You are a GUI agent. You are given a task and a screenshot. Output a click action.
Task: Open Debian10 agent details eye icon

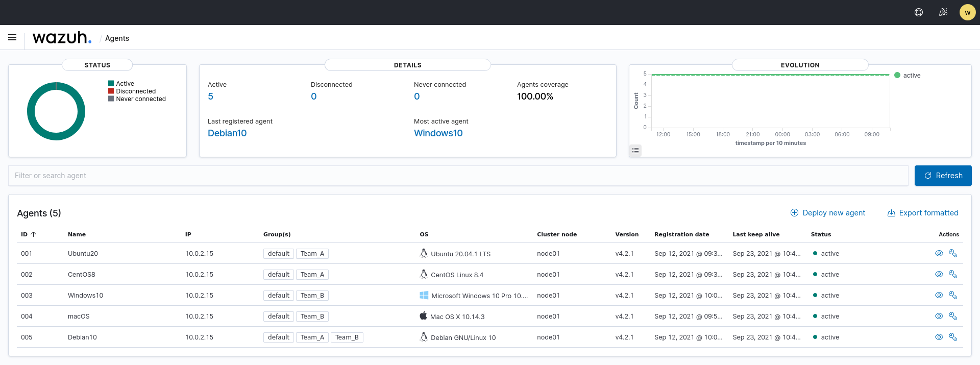pos(939,337)
